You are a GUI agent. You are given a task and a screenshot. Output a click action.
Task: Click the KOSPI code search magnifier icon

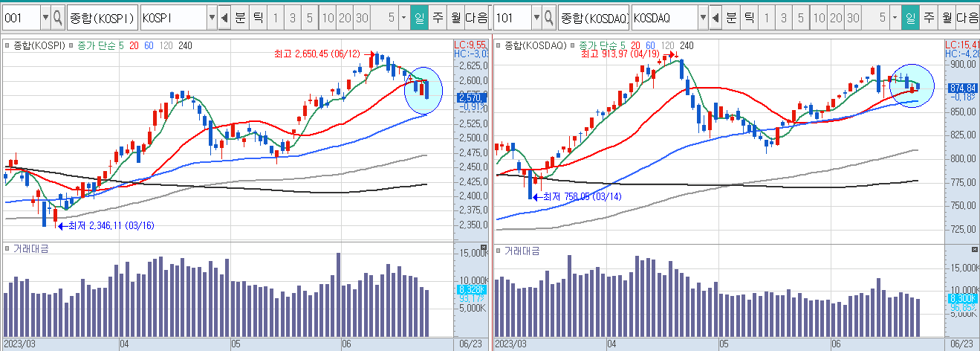[x=57, y=17]
